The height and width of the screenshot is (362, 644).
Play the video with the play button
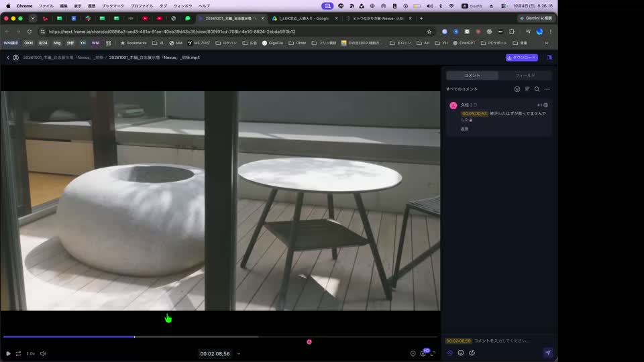point(8,353)
